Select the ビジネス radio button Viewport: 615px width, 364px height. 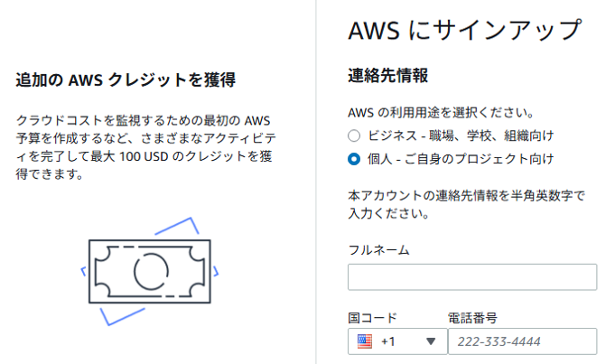pyautogui.click(x=355, y=135)
